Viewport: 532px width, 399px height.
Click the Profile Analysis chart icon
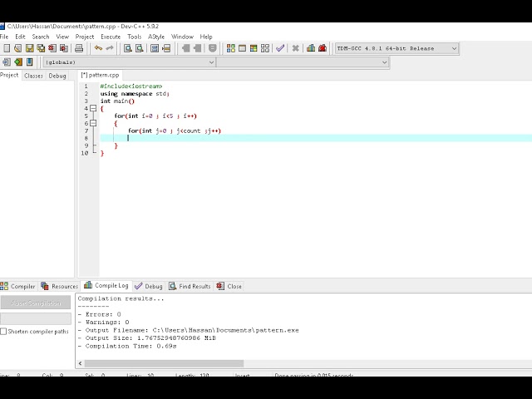pos(311,48)
